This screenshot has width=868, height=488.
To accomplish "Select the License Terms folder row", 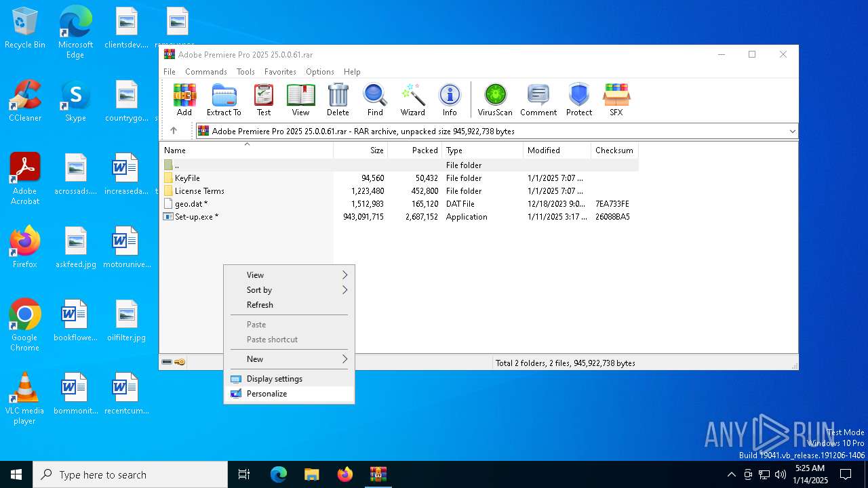I will coord(399,190).
